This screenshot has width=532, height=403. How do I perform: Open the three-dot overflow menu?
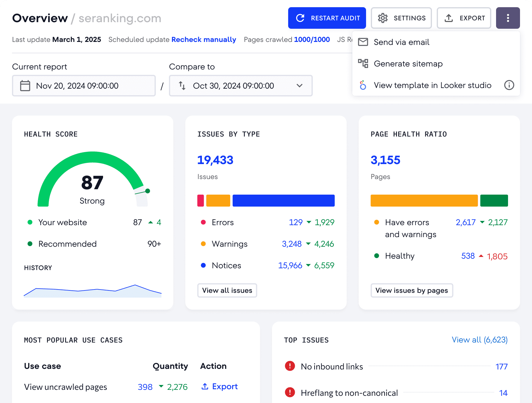tap(508, 18)
